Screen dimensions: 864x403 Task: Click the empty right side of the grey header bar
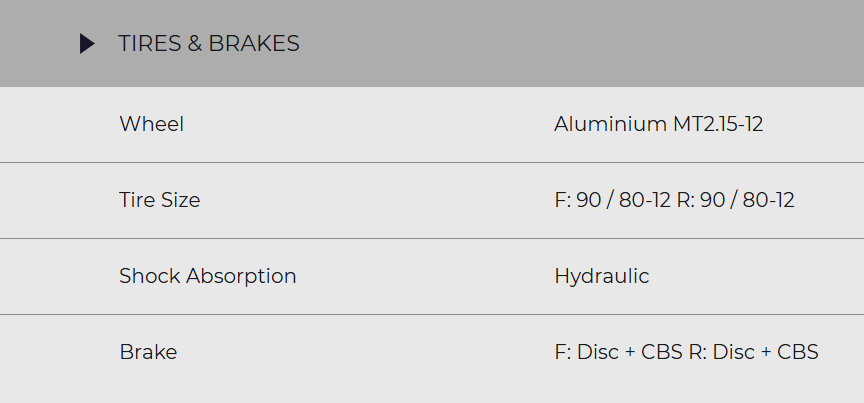click(x=600, y=44)
